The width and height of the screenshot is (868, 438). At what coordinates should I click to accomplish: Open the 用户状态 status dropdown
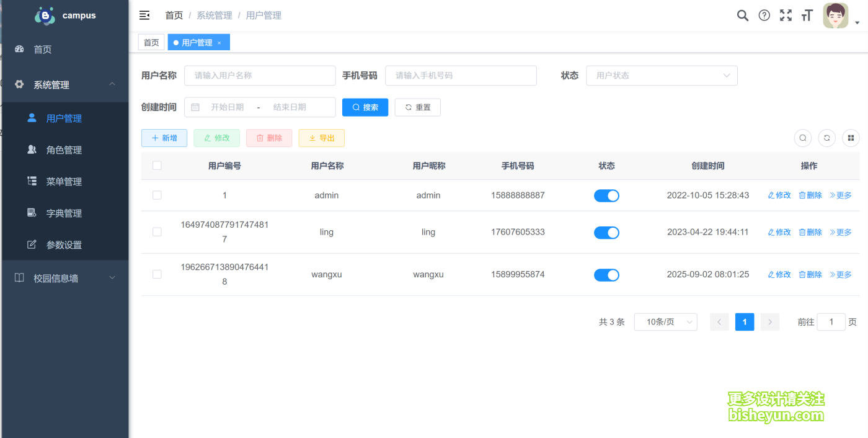point(662,75)
